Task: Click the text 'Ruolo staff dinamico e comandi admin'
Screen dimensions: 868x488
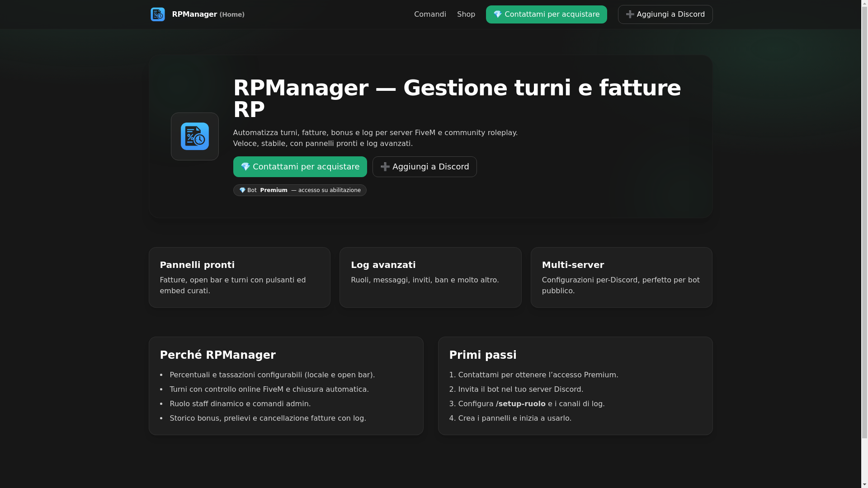Action: point(240,404)
